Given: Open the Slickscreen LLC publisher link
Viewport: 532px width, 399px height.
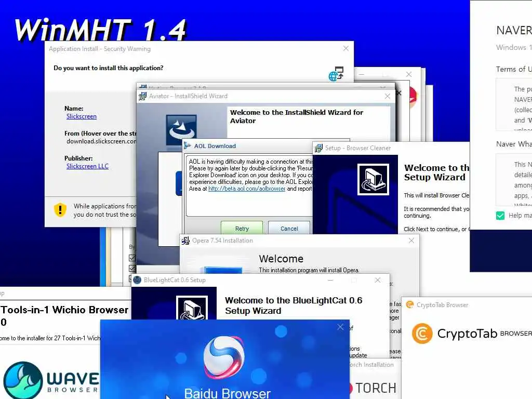Looking at the screenshot, I should [87, 166].
